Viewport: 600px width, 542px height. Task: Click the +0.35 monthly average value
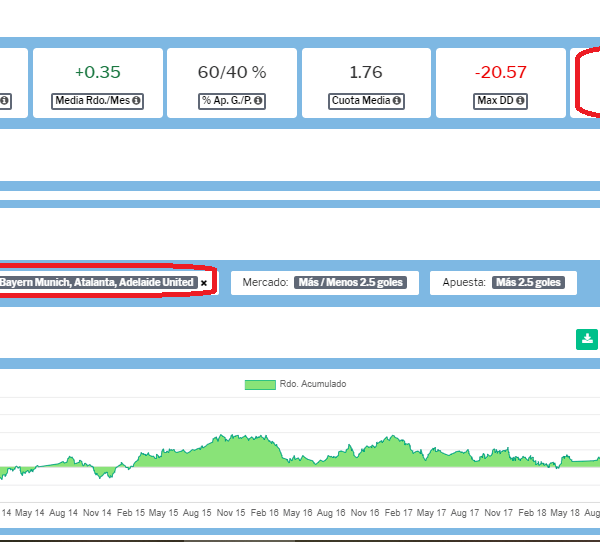pos(97,72)
